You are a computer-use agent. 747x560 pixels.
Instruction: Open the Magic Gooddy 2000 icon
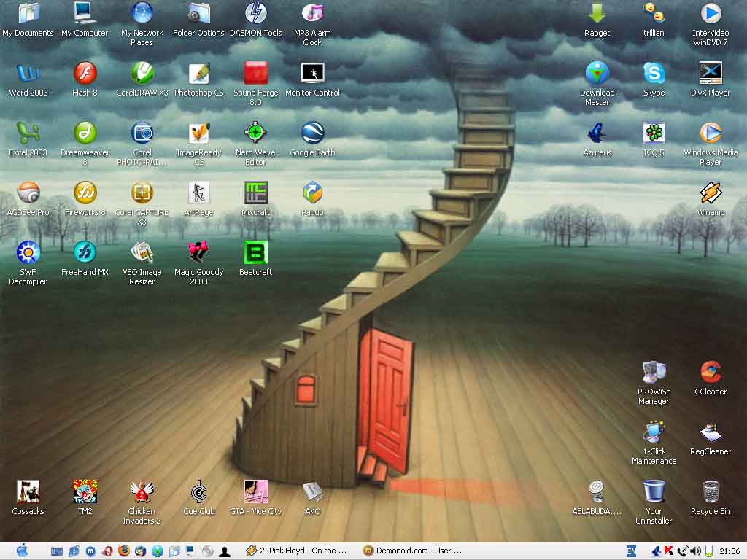tap(198, 252)
